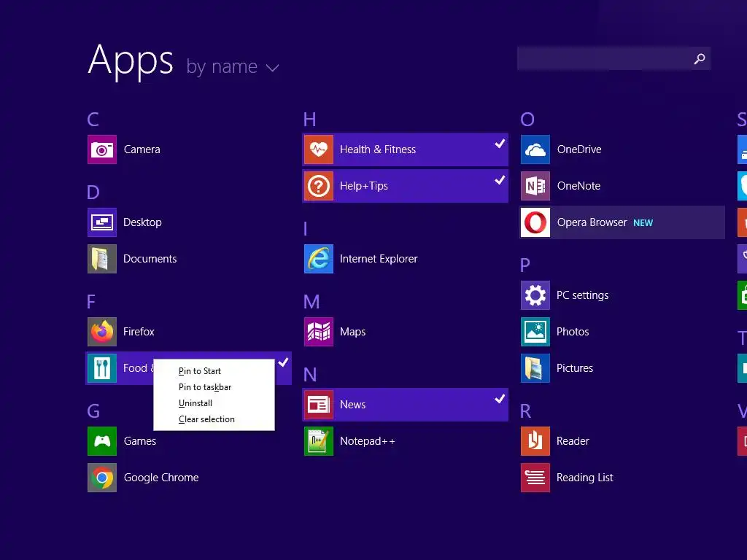The image size is (747, 560).
Task: Click the Food & Drink fork icon
Action: [102, 368]
